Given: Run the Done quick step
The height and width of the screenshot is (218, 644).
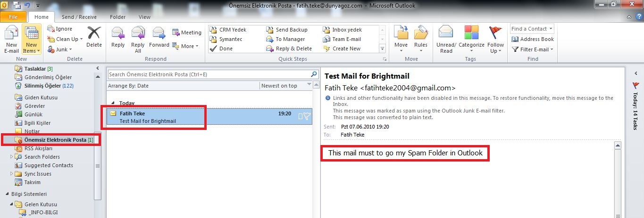Looking at the screenshot, I should pos(221,48).
